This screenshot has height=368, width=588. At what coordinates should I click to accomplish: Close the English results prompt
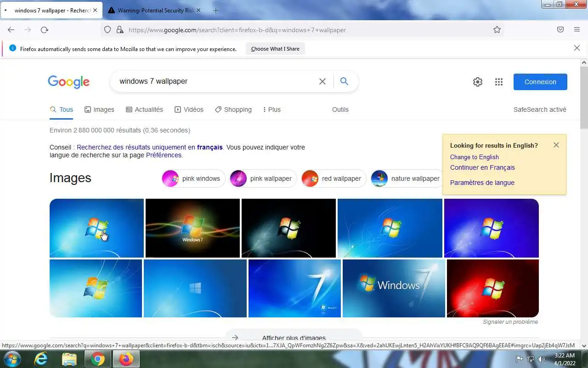(x=556, y=145)
